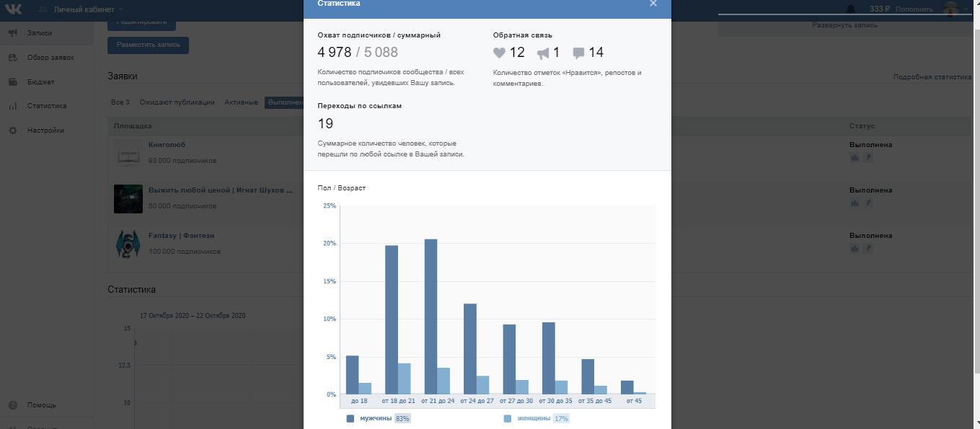Open the notifications bell icon
The image size is (980, 429).
[850, 9]
